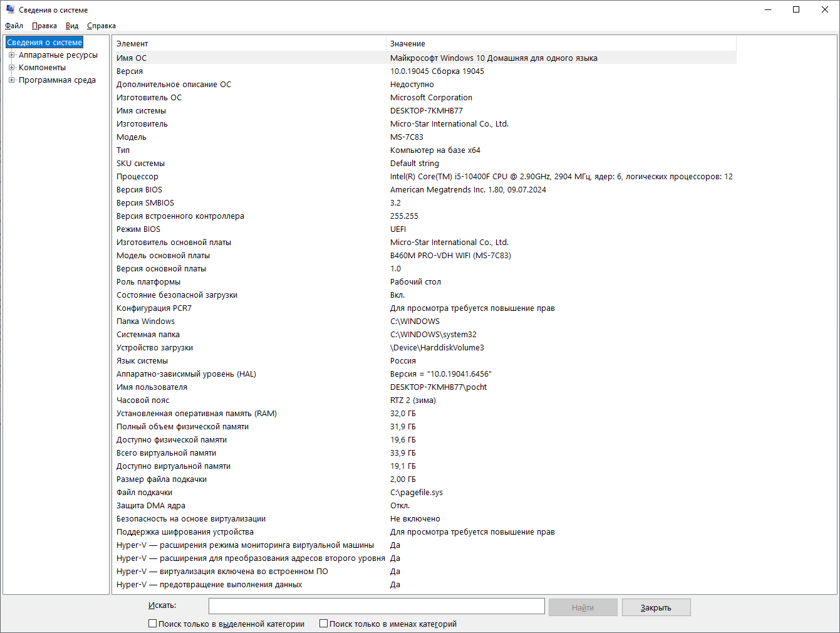Open the Файл menu

tap(14, 26)
